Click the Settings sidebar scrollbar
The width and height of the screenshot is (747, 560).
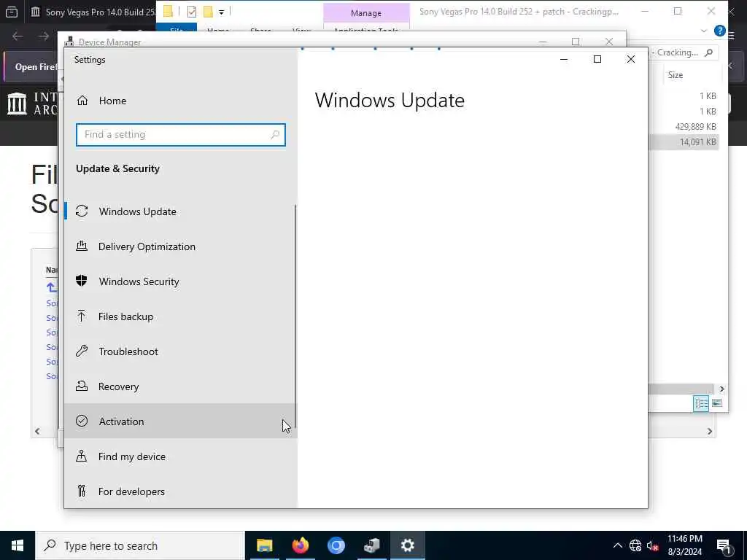tap(295, 316)
